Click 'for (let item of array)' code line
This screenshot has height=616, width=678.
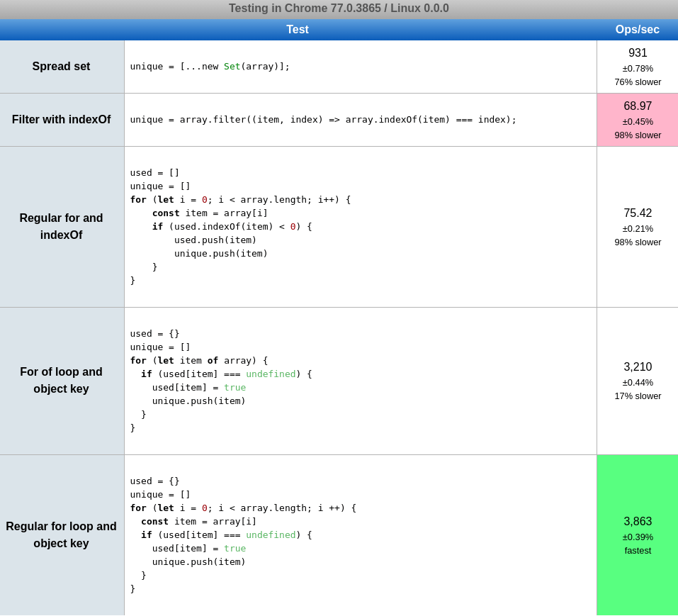tap(199, 361)
